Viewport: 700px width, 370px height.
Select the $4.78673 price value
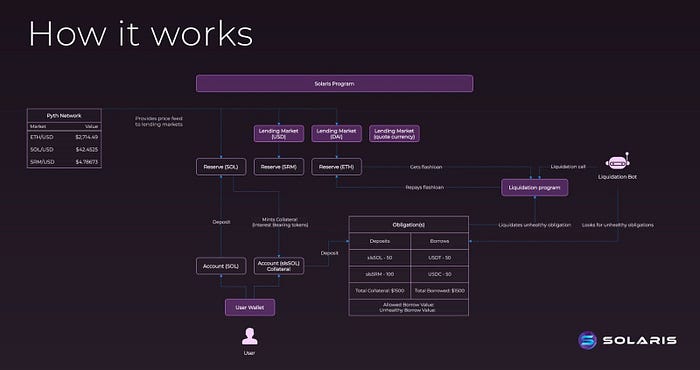pos(87,162)
